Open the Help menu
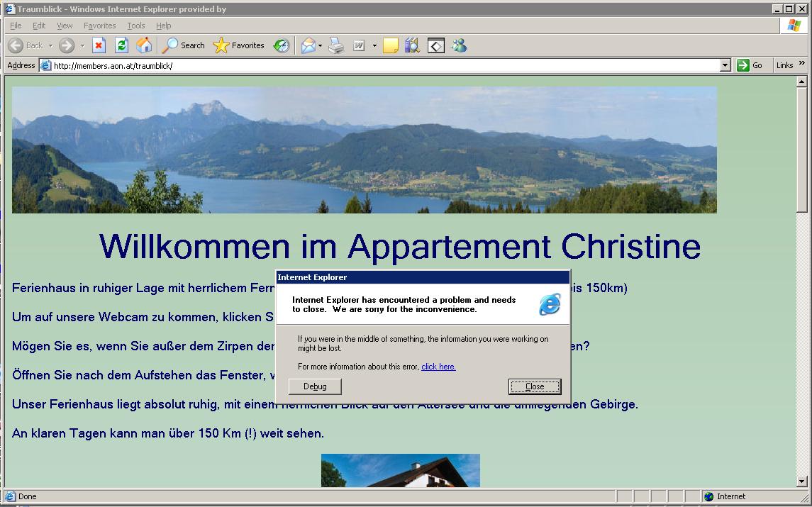Viewport: 812px width, 507px height. pyautogui.click(x=164, y=26)
